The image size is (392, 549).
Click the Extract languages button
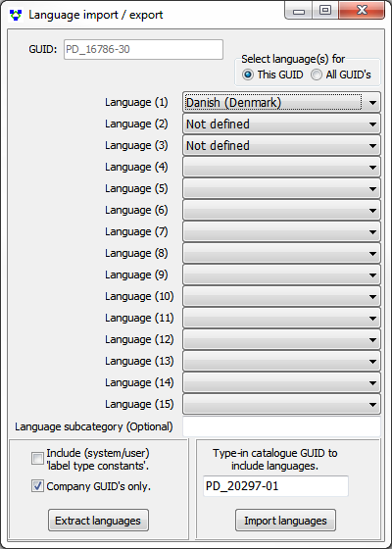click(98, 521)
